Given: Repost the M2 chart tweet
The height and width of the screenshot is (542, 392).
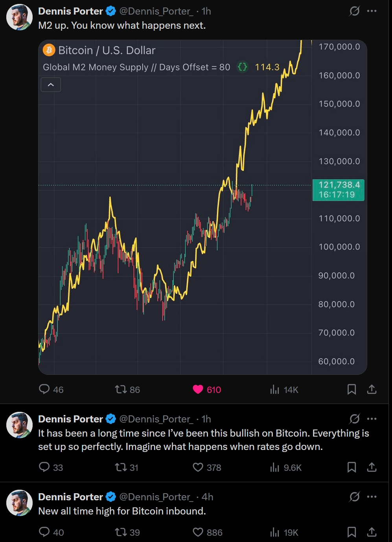Looking at the screenshot, I should 120,389.
